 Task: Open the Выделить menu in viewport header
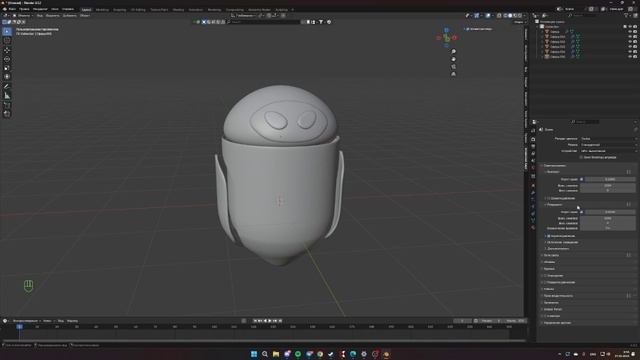point(53,16)
